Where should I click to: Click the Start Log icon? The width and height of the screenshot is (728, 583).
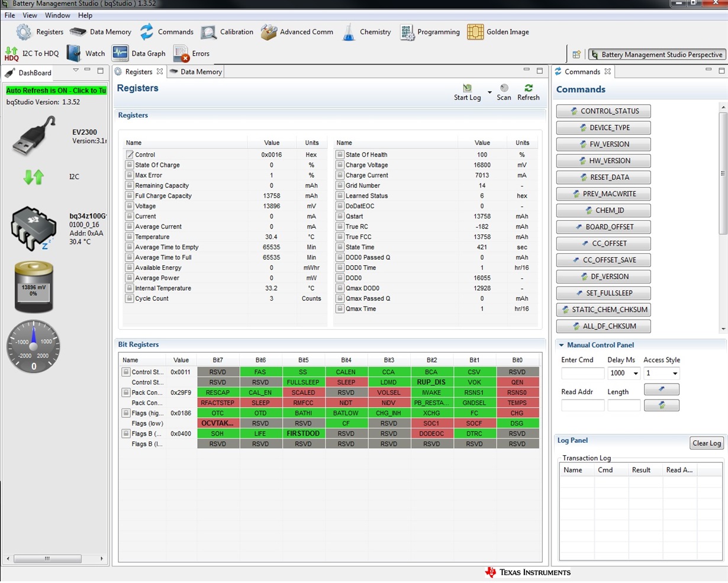click(x=468, y=88)
